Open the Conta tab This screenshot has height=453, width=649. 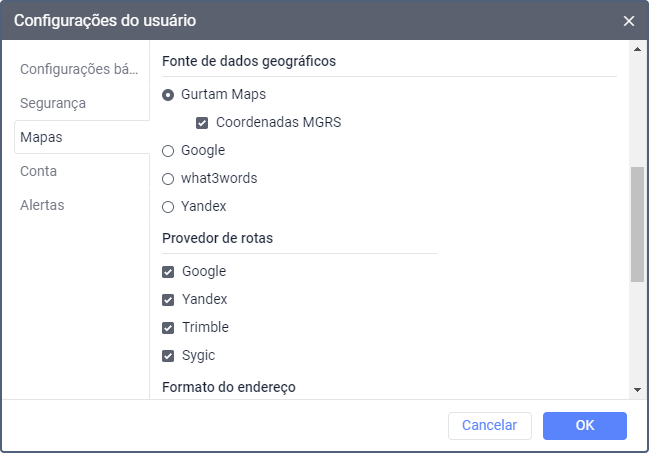(x=38, y=171)
